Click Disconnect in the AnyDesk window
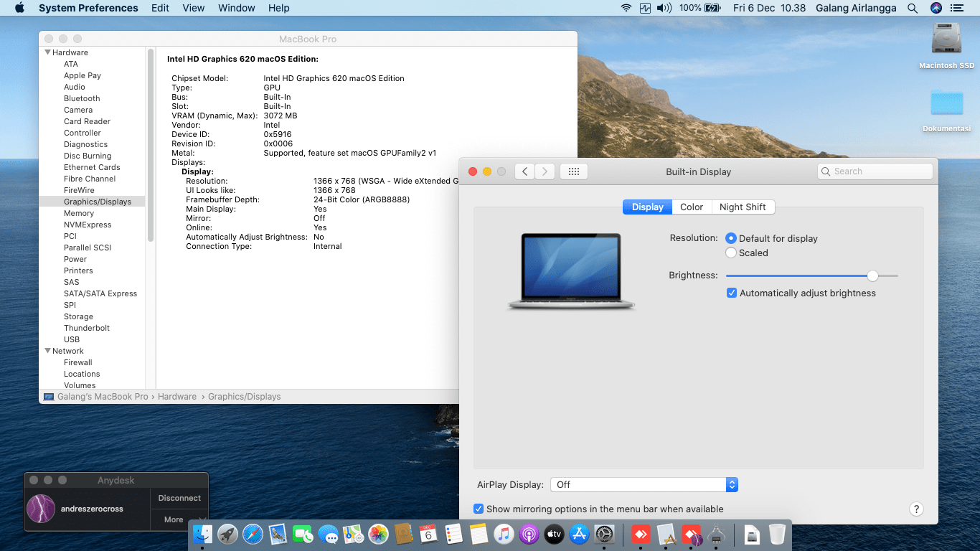 point(179,498)
